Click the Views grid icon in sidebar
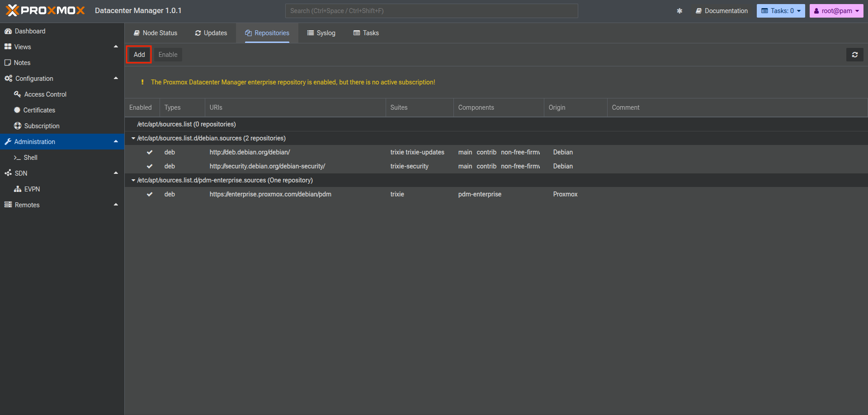The image size is (868, 415). (x=8, y=47)
